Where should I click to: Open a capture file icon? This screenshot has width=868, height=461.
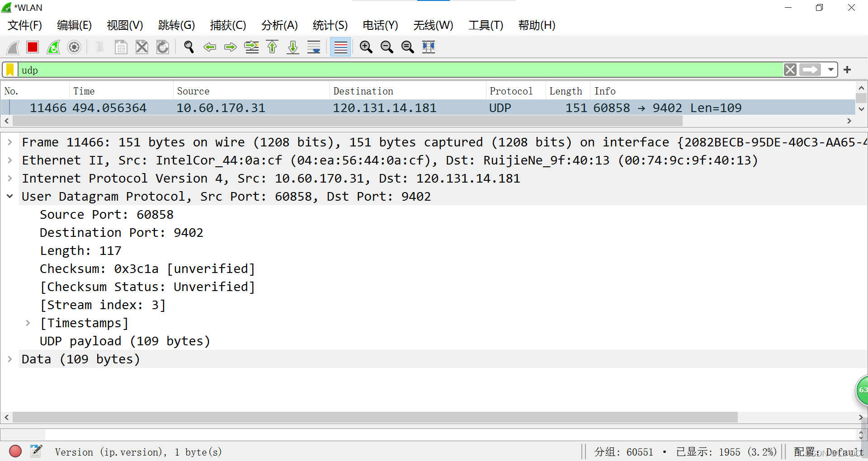pos(100,47)
